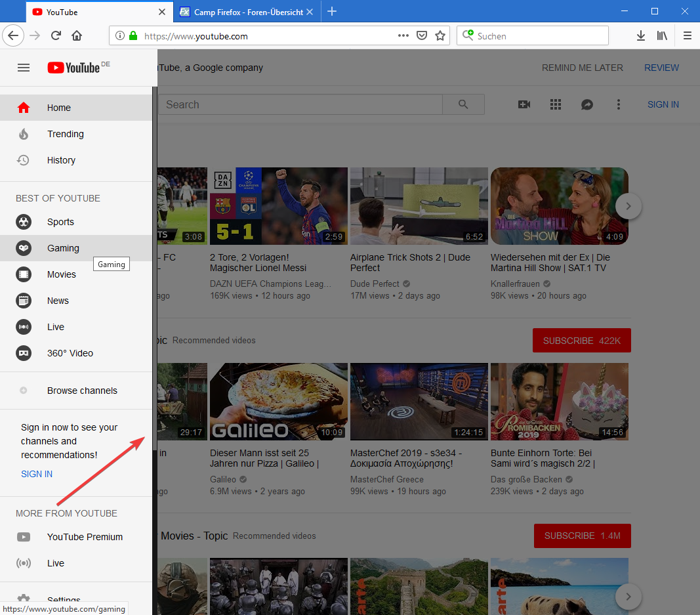Open Firefox page actions three-dot menu
The height and width of the screenshot is (615, 700).
403,36
